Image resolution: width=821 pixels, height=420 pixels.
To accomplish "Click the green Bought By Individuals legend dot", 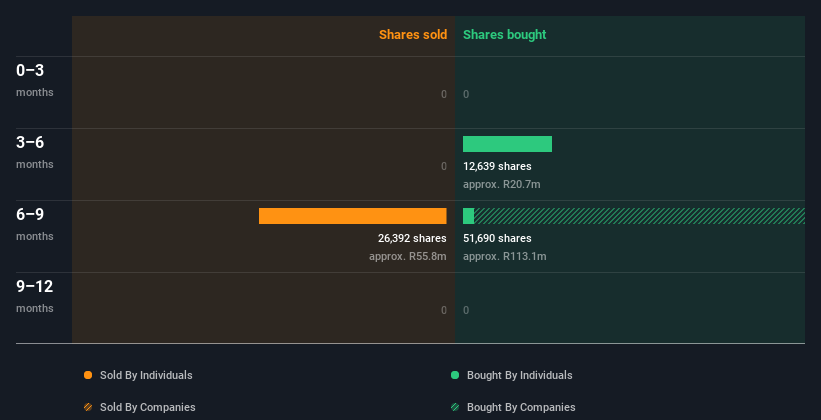I will pyautogui.click(x=455, y=375).
